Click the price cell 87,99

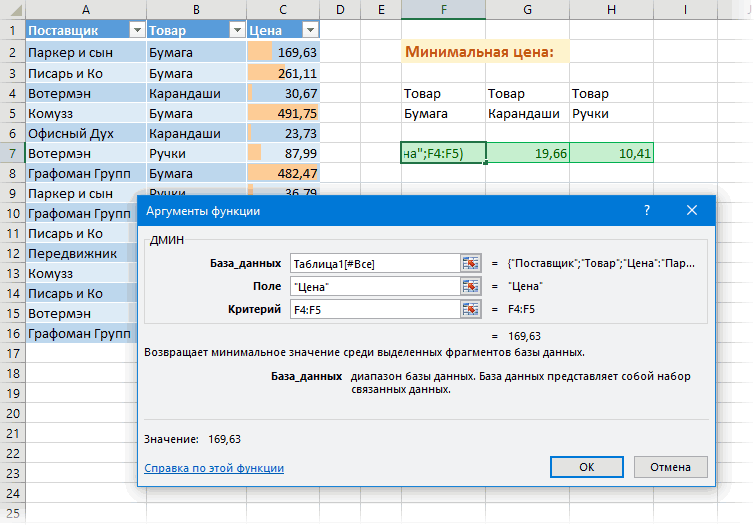tap(283, 153)
